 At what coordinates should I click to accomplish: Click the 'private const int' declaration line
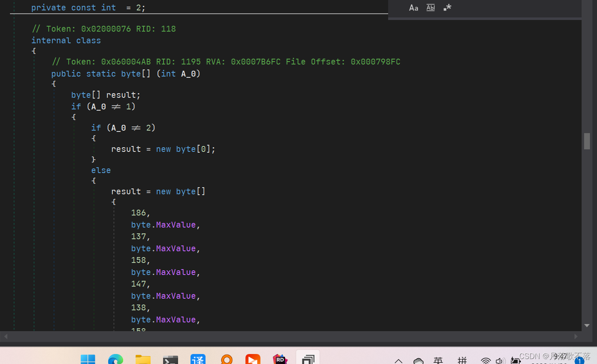(88, 8)
